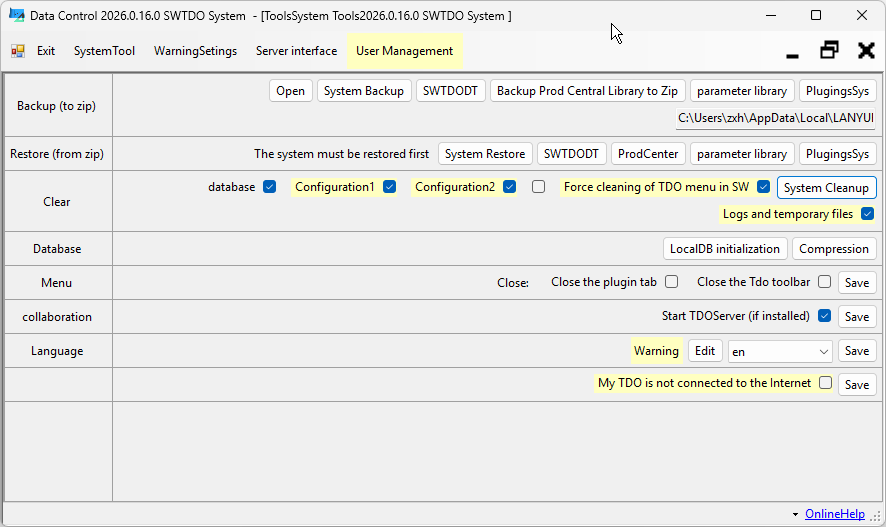Click the LocalDB initialization button
This screenshot has width=886, height=527.
pyautogui.click(x=725, y=248)
